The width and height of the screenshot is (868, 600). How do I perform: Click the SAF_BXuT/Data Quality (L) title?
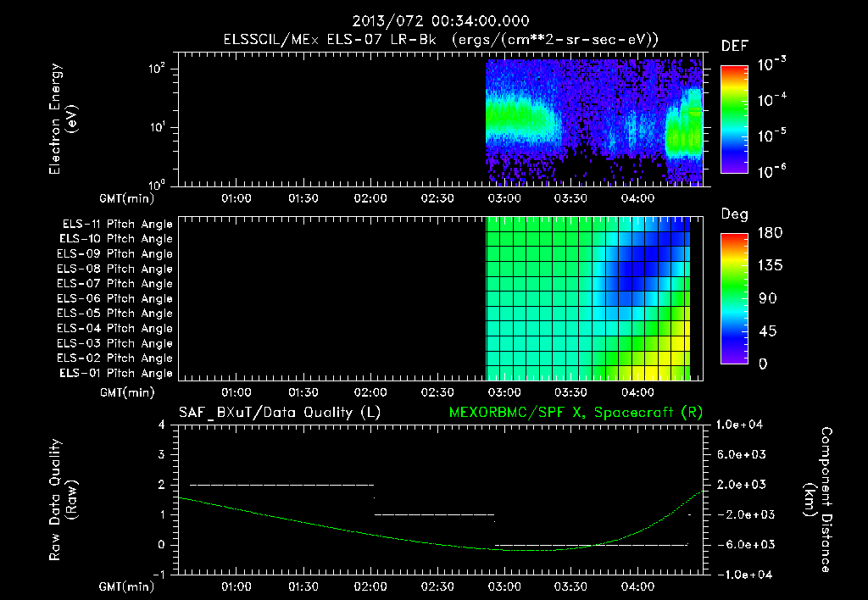(x=280, y=413)
